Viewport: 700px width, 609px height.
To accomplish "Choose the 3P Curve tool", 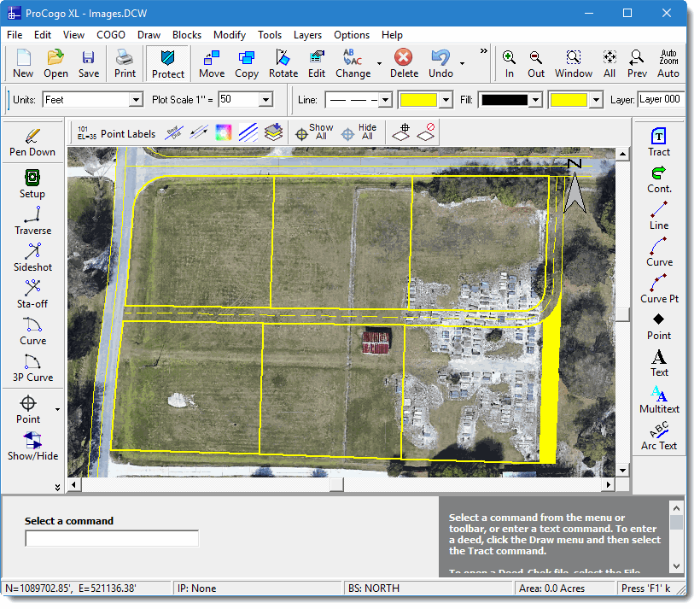I will [32, 367].
